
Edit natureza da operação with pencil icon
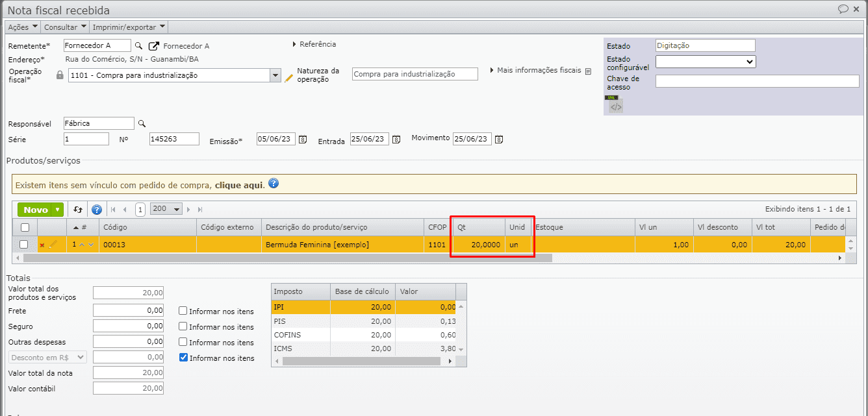pyautogui.click(x=289, y=78)
